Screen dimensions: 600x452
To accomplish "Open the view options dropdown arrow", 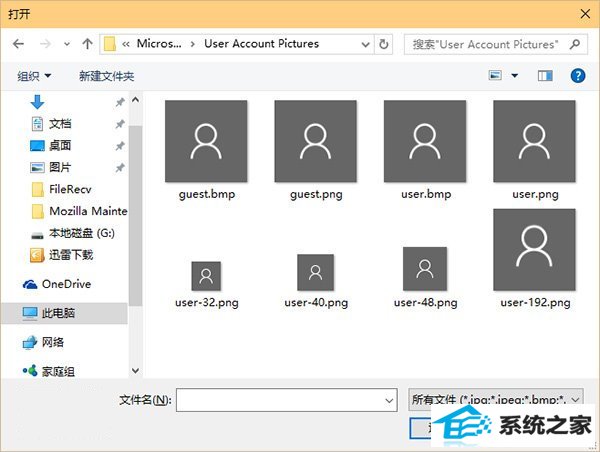I will pos(515,75).
